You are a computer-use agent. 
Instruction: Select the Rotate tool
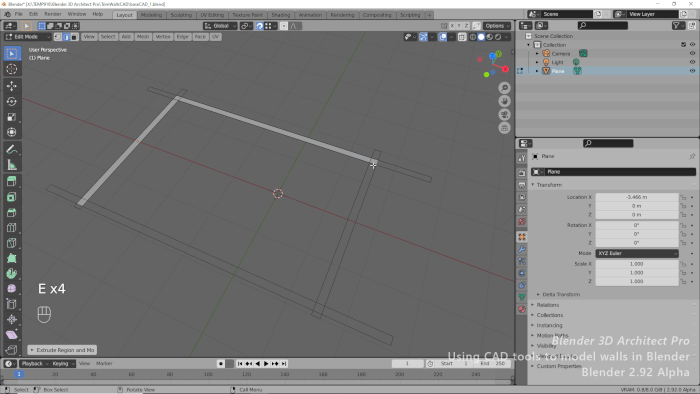tap(12, 101)
